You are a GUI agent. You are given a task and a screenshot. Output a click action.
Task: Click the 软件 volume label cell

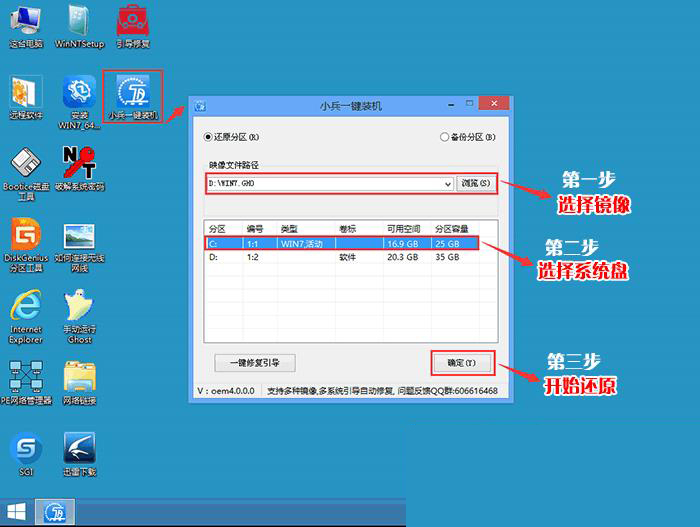pyautogui.click(x=347, y=257)
